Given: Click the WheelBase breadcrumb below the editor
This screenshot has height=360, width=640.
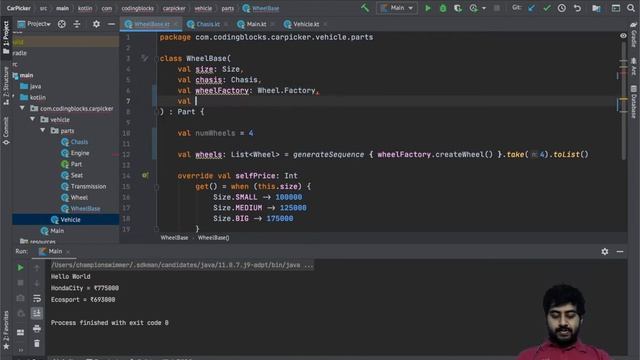Looking at the screenshot, I should click(174, 238).
